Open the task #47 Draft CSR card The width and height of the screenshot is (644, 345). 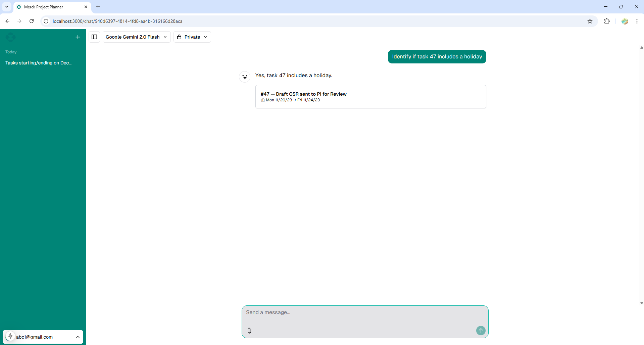click(370, 97)
